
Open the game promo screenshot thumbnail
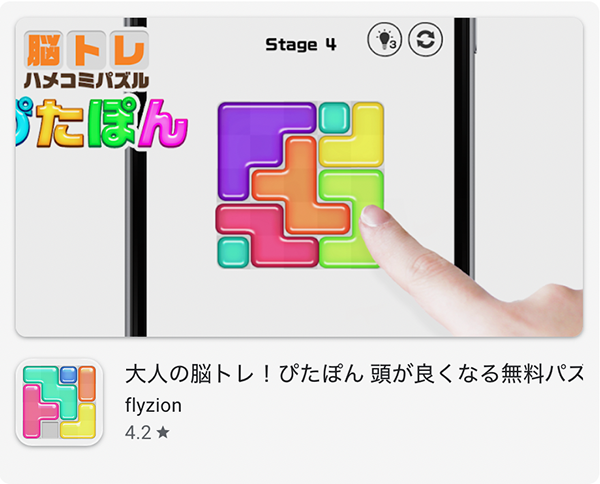click(x=299, y=177)
